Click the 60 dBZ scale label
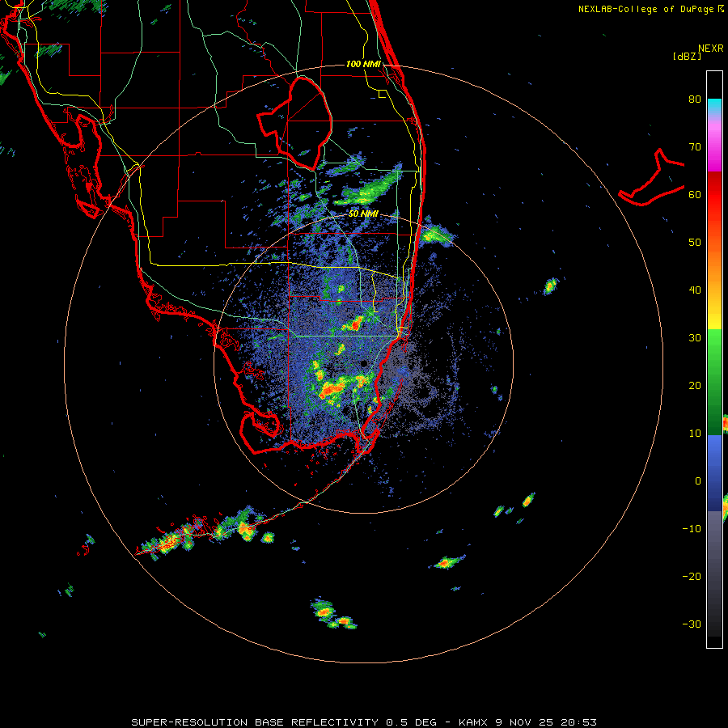The height and width of the screenshot is (728, 728). pyautogui.click(x=695, y=195)
